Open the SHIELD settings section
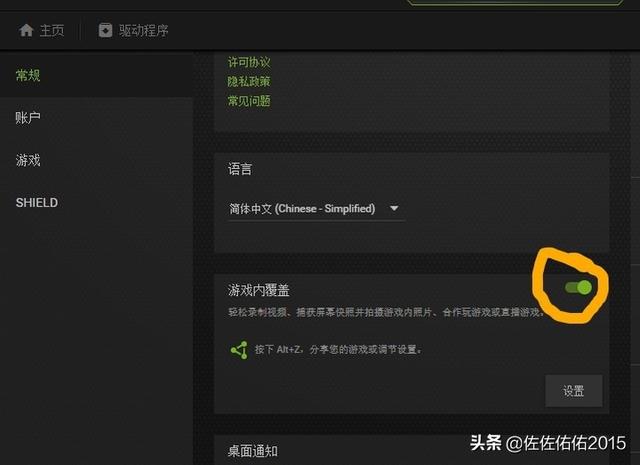 pyautogui.click(x=37, y=202)
